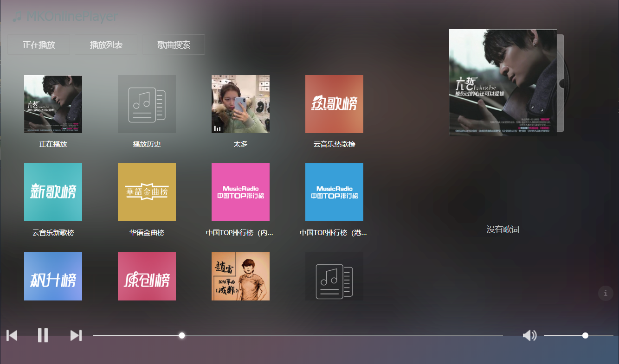The height and width of the screenshot is (364, 619).
Task: Skip to the previous track
Action: [12, 335]
